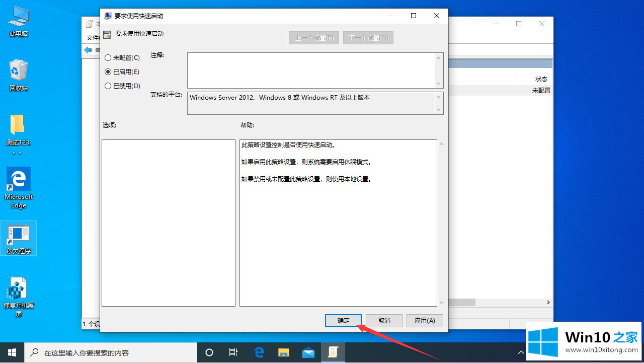Minimize the background Group Policy window

[496, 24]
